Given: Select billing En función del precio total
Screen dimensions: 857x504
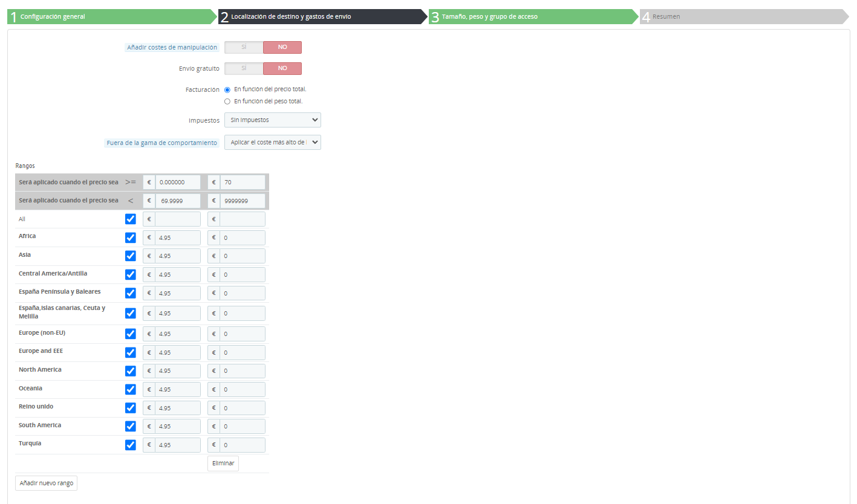Looking at the screenshot, I should (x=227, y=89).
